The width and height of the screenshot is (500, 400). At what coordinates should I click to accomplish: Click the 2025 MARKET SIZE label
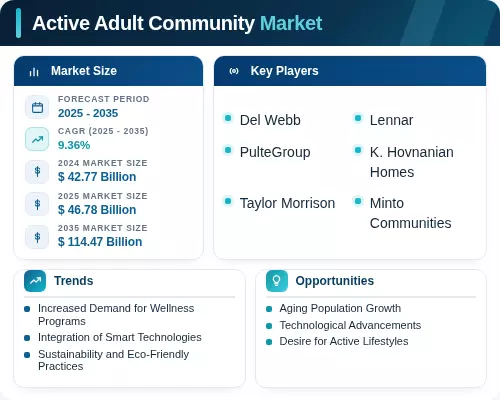[103, 196]
